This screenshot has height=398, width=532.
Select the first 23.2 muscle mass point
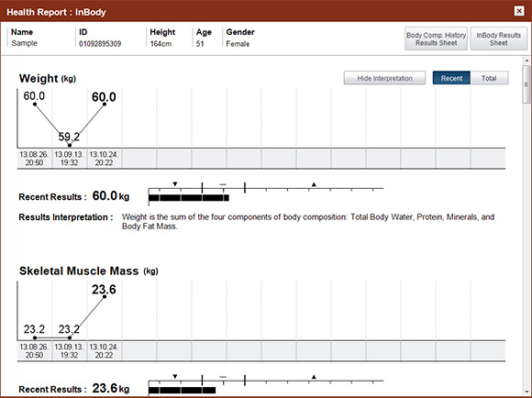[x=35, y=337]
